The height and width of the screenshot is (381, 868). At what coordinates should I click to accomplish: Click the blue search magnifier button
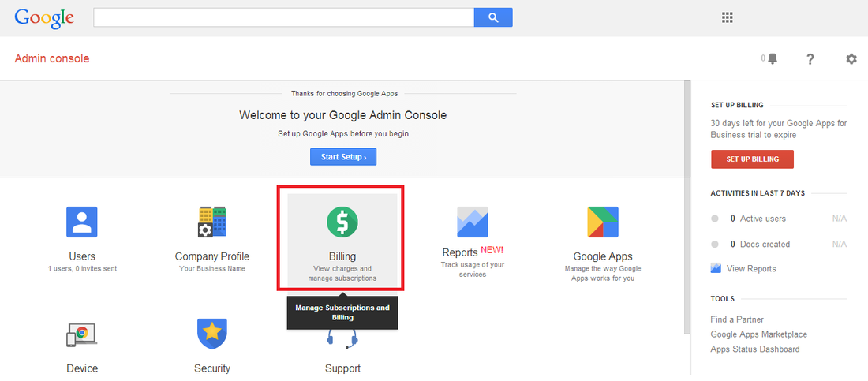[493, 17]
